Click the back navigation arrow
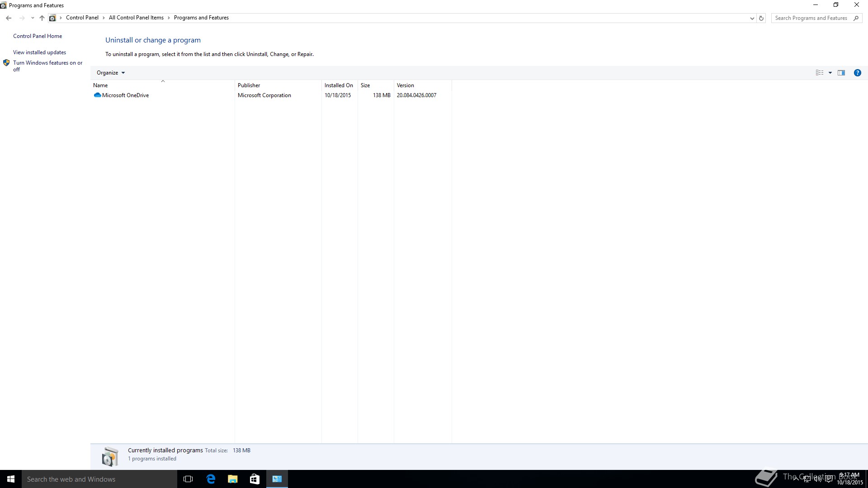Viewport: 868px width, 488px height. tap(9, 18)
